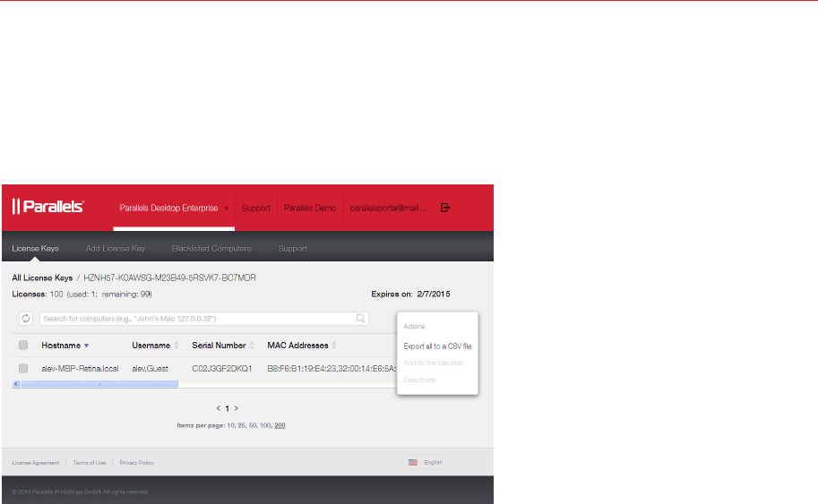Open the parallelsportal@mail account menu
The image size is (818, 504).
pyautogui.click(x=388, y=208)
